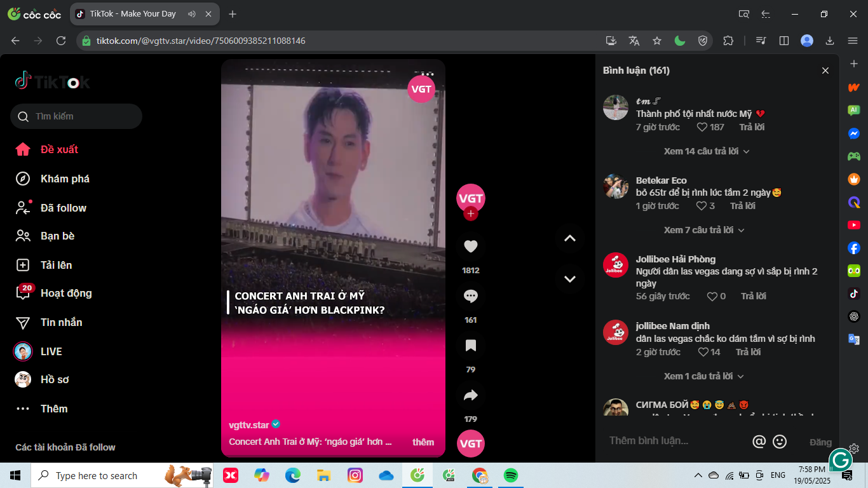Open the vgttv.star profile link

pyautogui.click(x=249, y=424)
